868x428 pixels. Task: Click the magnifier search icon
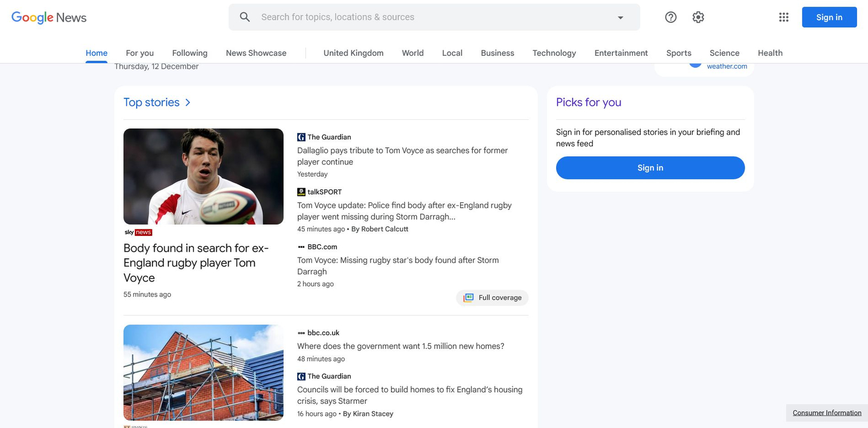[x=245, y=17]
